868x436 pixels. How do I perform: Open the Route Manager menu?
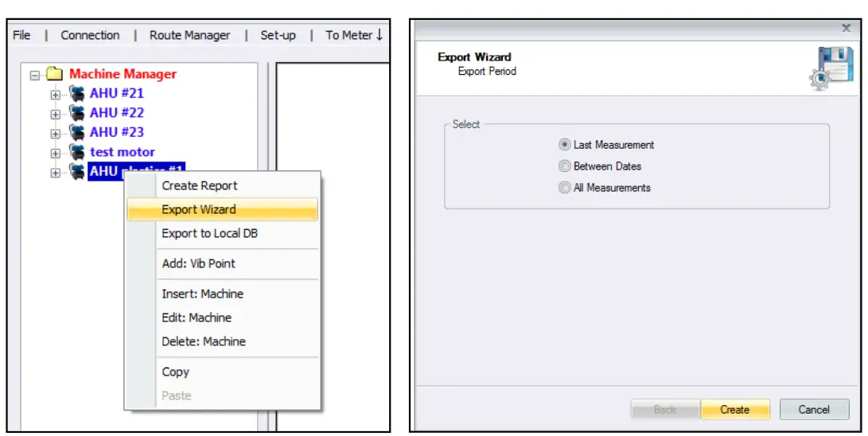(189, 36)
